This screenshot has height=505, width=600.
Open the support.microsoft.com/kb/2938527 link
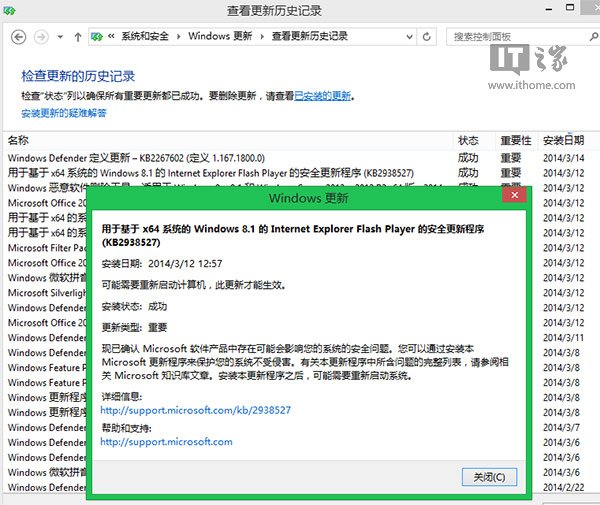tap(195, 410)
